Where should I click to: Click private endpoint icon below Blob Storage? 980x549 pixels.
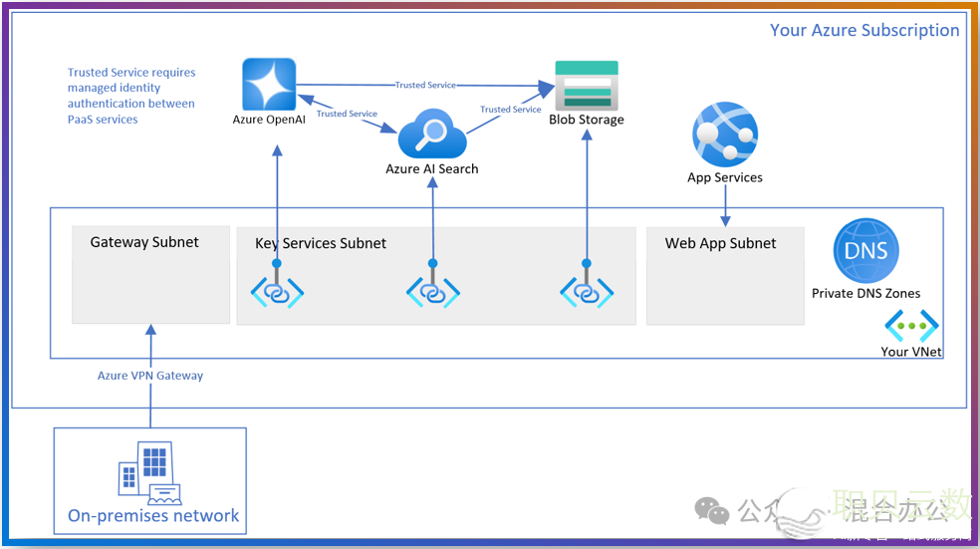tap(587, 292)
